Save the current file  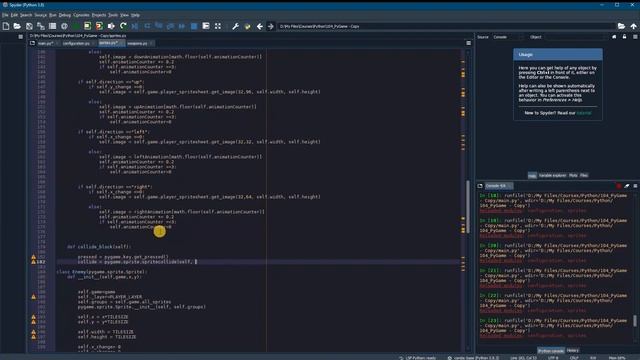(x=29, y=26)
